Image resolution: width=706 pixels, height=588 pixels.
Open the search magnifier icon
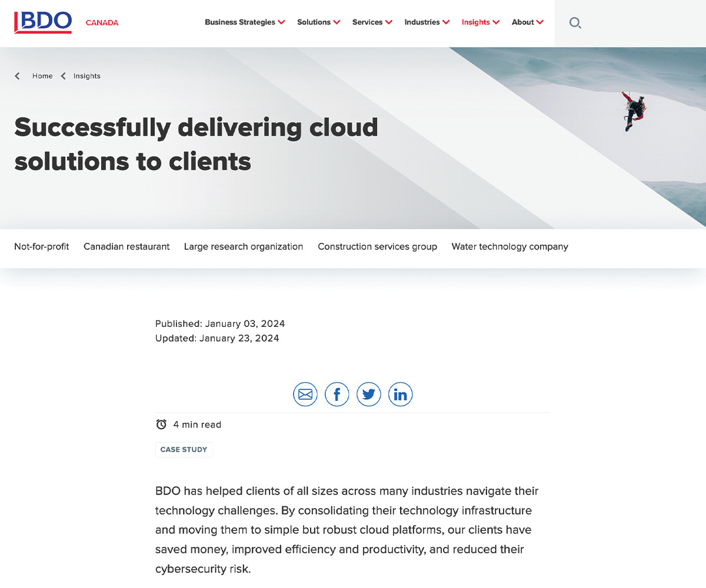(575, 22)
